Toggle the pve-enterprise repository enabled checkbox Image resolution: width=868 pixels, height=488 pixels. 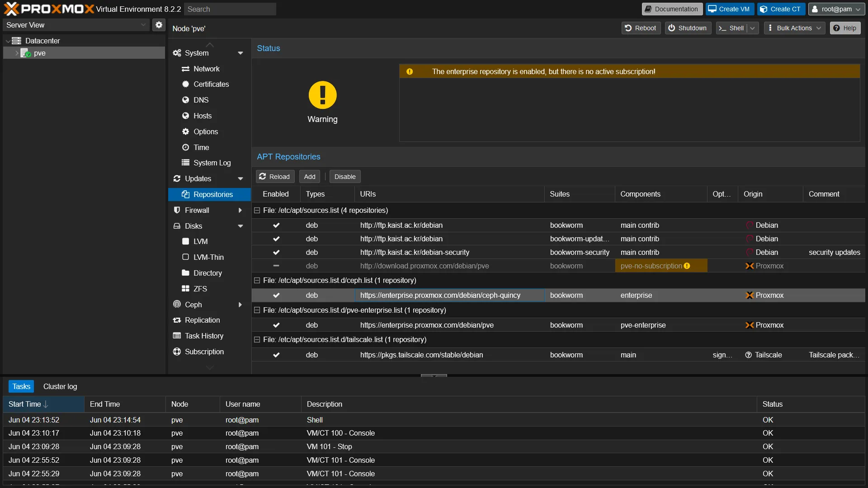(x=276, y=325)
